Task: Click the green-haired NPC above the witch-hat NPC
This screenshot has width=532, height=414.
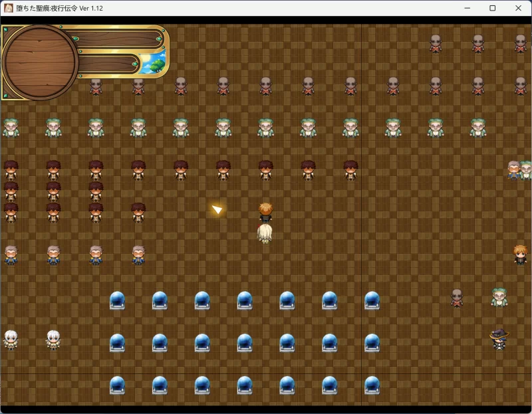Action: 499,297
